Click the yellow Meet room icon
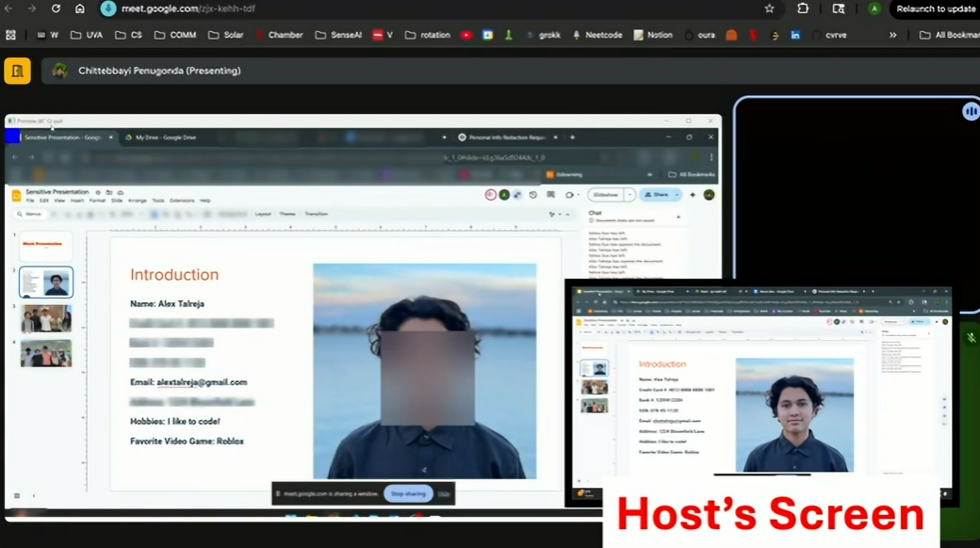Image resolution: width=980 pixels, height=548 pixels. 18,71
